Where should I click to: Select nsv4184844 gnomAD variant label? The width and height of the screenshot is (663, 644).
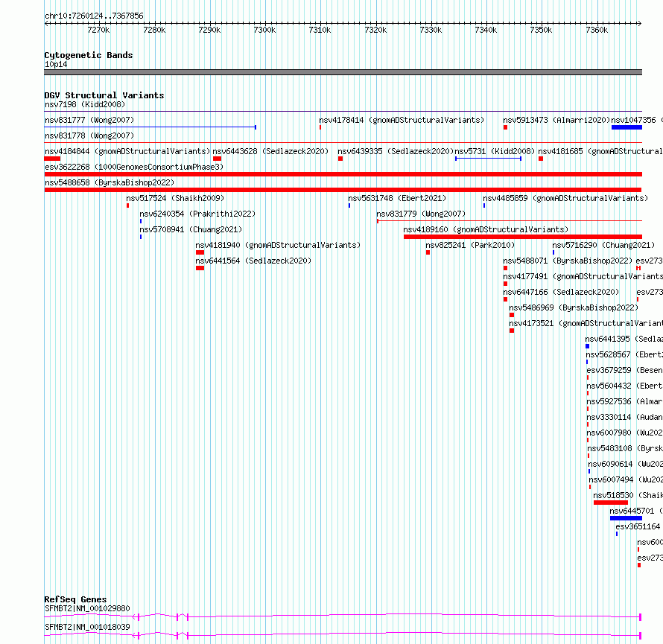click(x=127, y=151)
